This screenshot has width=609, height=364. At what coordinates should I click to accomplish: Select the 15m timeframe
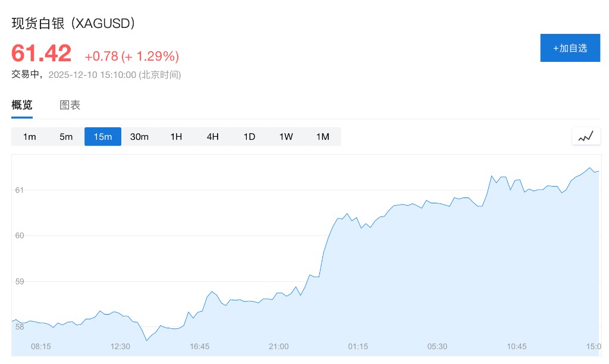(x=103, y=137)
